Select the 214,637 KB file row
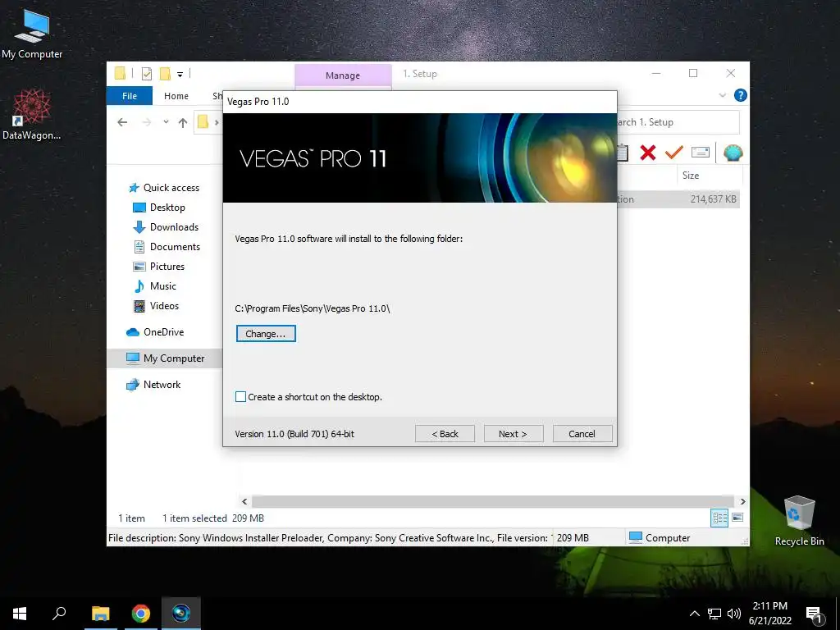The width and height of the screenshot is (840, 630). click(678, 199)
